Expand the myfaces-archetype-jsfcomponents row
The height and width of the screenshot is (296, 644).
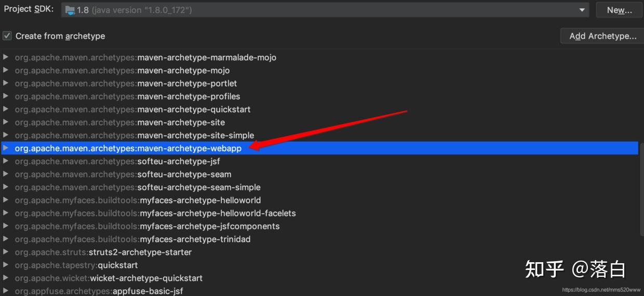[x=6, y=226]
